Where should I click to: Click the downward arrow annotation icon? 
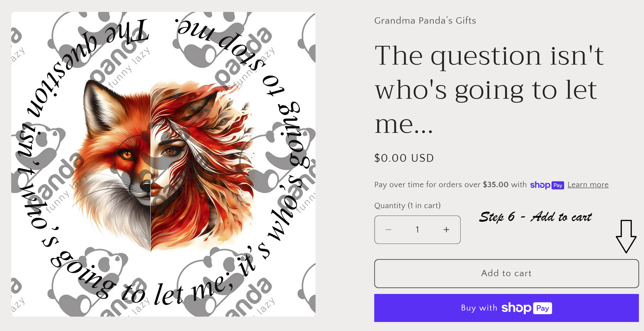[626, 236]
